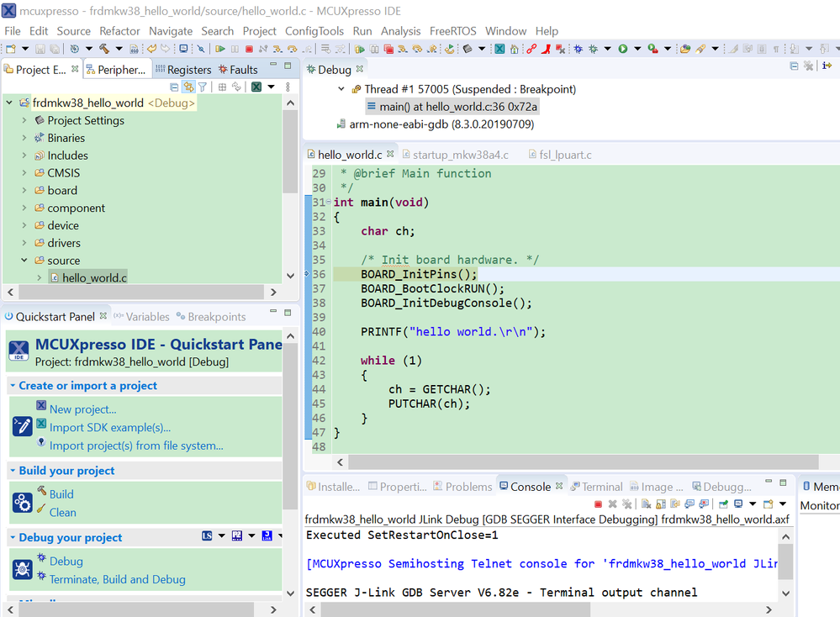Viewport: 840px width, 617px height.
Task: Open the Run button dropdown arrow
Action: [x=637, y=49]
